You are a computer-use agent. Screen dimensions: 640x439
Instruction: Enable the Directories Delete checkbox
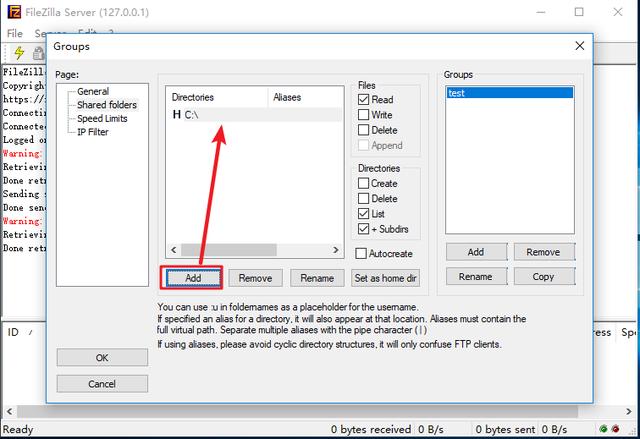coord(363,198)
